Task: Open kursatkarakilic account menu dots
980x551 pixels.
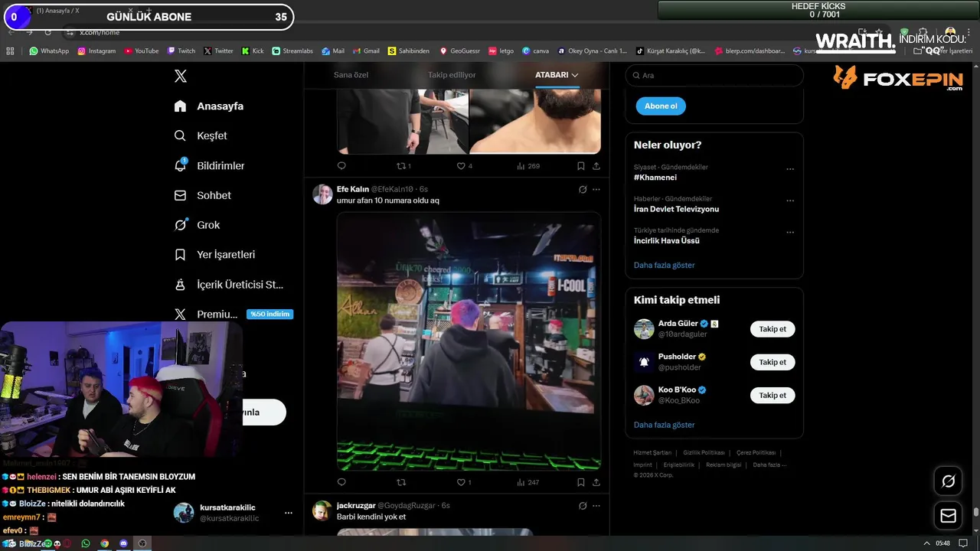Action: click(288, 513)
